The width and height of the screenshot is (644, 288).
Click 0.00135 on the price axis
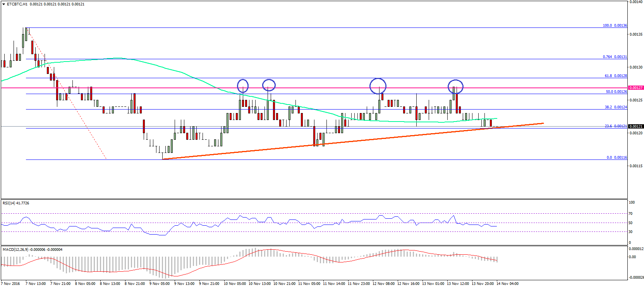click(636, 34)
